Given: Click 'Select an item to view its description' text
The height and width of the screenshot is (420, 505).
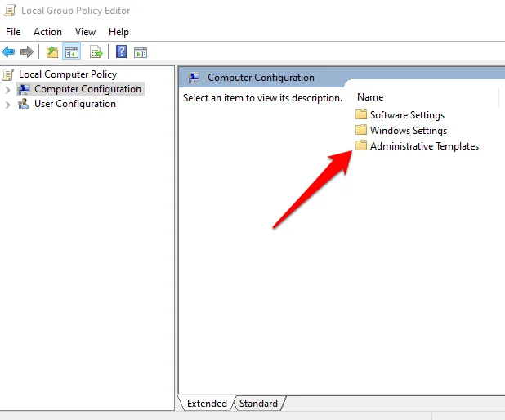Looking at the screenshot, I should pyautogui.click(x=262, y=97).
